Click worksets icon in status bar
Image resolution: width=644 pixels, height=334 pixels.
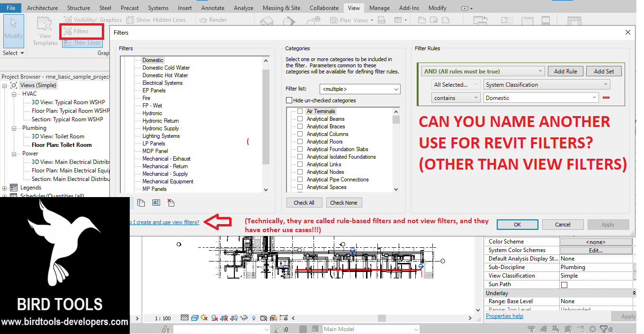[x=166, y=329]
